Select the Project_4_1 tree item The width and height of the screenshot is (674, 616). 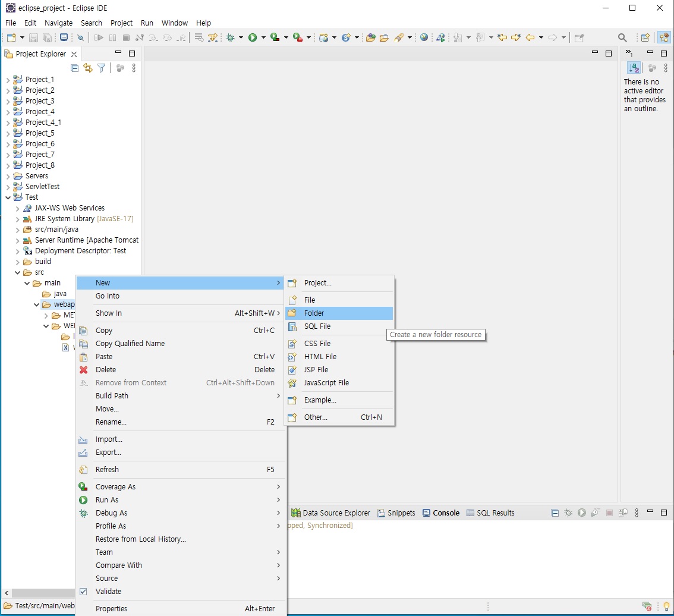(x=43, y=122)
